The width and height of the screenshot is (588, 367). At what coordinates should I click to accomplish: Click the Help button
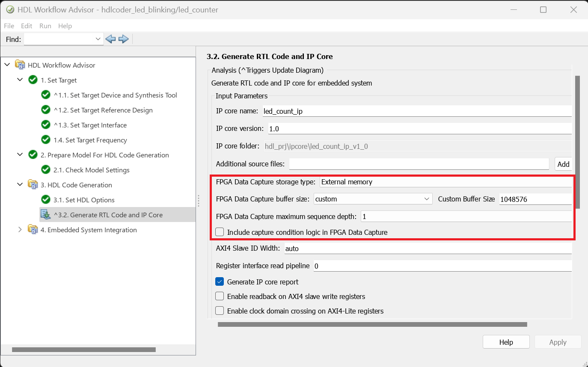[x=506, y=342]
